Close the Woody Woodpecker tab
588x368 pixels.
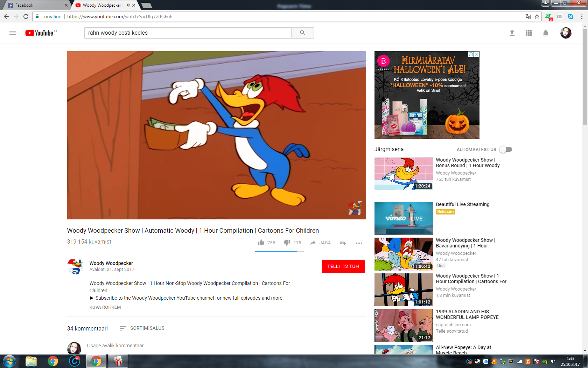[134, 5]
